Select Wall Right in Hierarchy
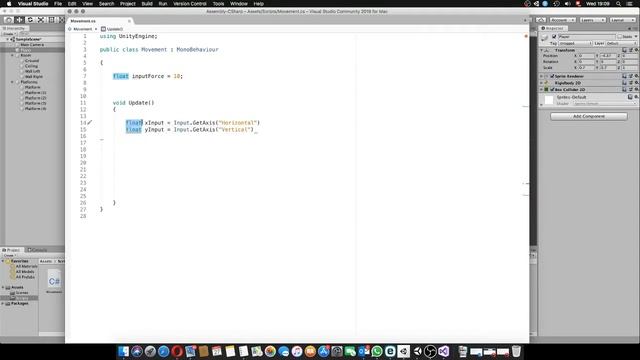The height and width of the screenshot is (360, 640). (x=34, y=76)
